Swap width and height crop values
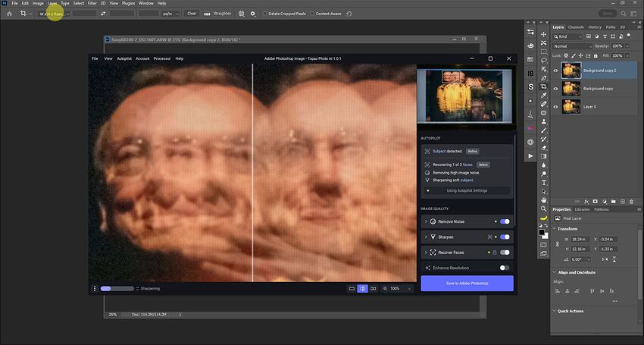 coord(103,14)
